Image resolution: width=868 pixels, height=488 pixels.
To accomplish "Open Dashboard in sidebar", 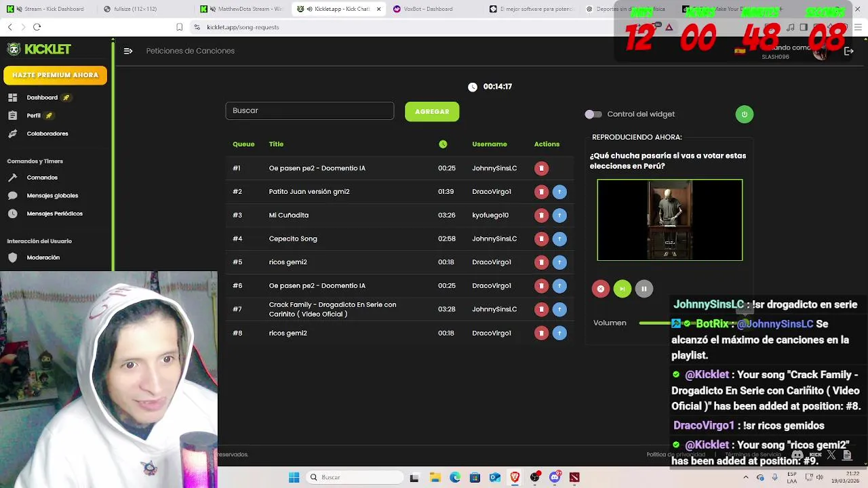I will 42,98.
